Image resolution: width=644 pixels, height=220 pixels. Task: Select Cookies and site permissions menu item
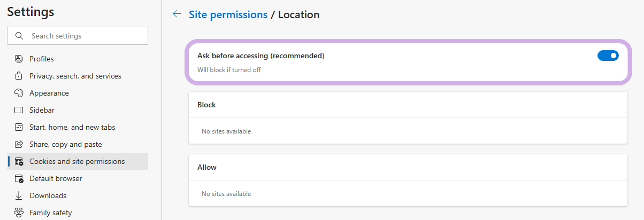click(x=78, y=161)
